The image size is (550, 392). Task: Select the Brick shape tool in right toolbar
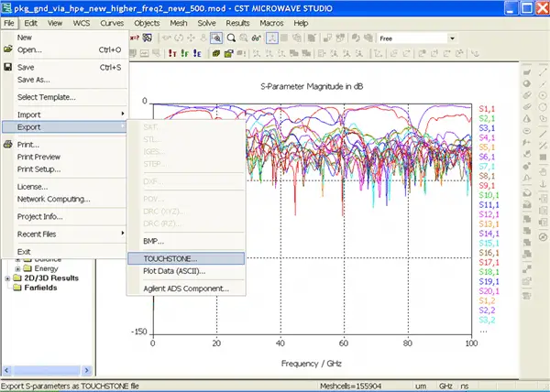527,72
